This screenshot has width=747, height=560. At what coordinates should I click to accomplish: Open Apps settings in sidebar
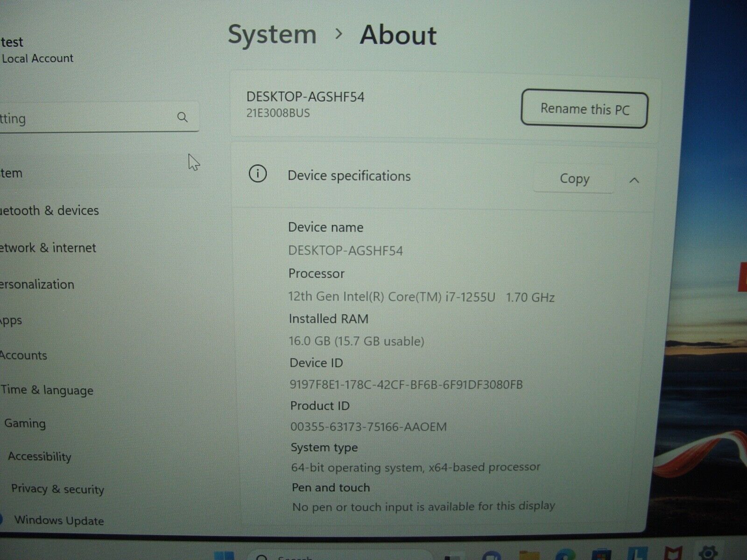click(11, 321)
